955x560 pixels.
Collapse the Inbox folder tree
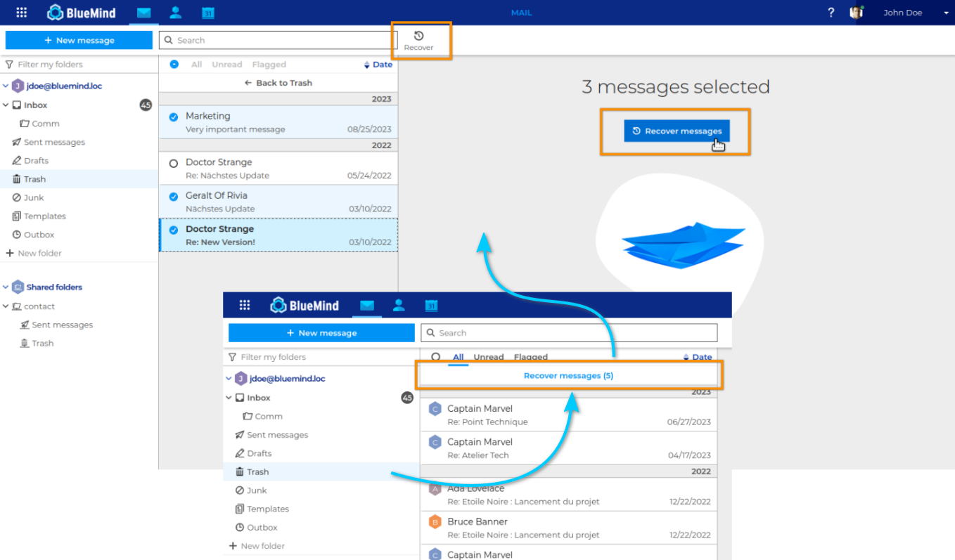pos(6,105)
